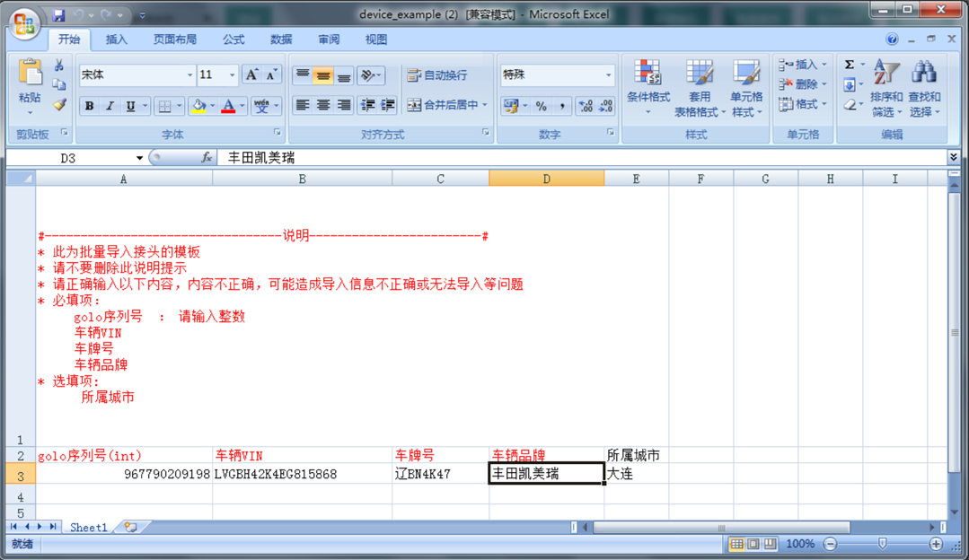The height and width of the screenshot is (560, 969).
Task: Align text to bottom of cell
Action: [x=344, y=75]
